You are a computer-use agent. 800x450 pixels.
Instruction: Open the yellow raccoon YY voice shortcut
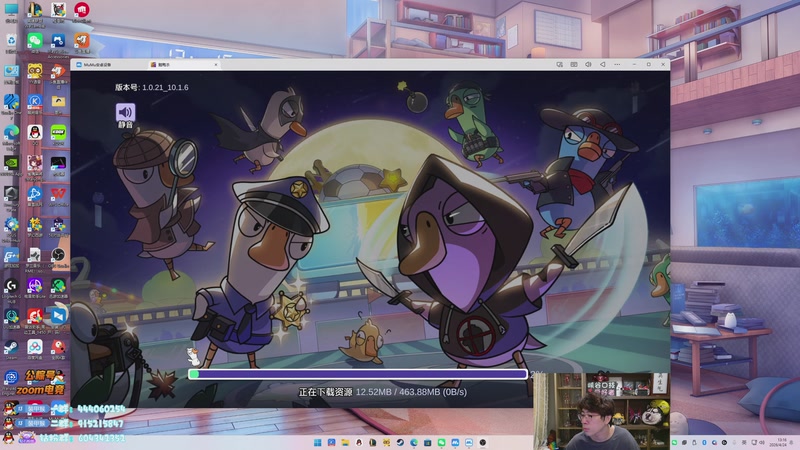pos(35,73)
